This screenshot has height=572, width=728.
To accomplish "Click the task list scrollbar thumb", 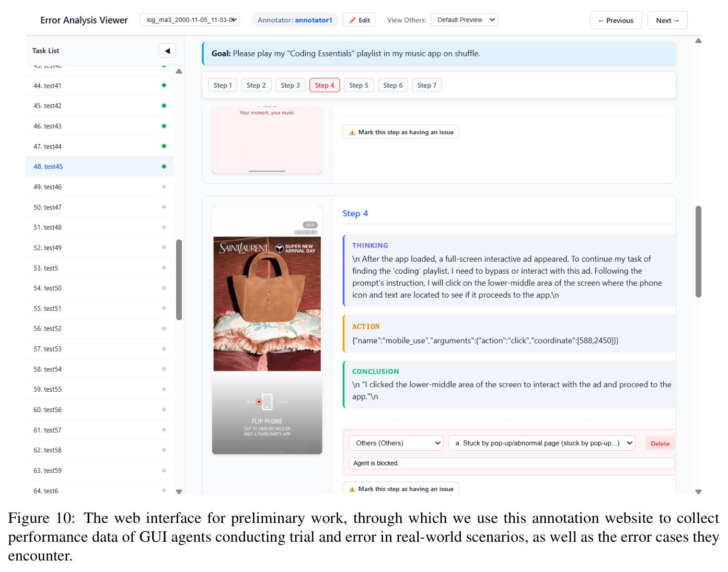I will pos(179,279).
